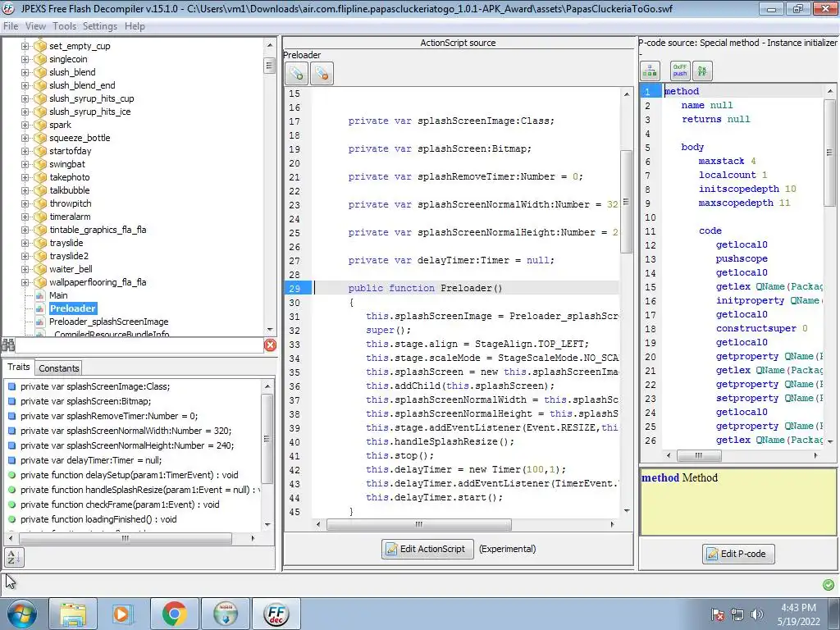
Task: Click the spark package folder icon
Action: click(x=40, y=125)
